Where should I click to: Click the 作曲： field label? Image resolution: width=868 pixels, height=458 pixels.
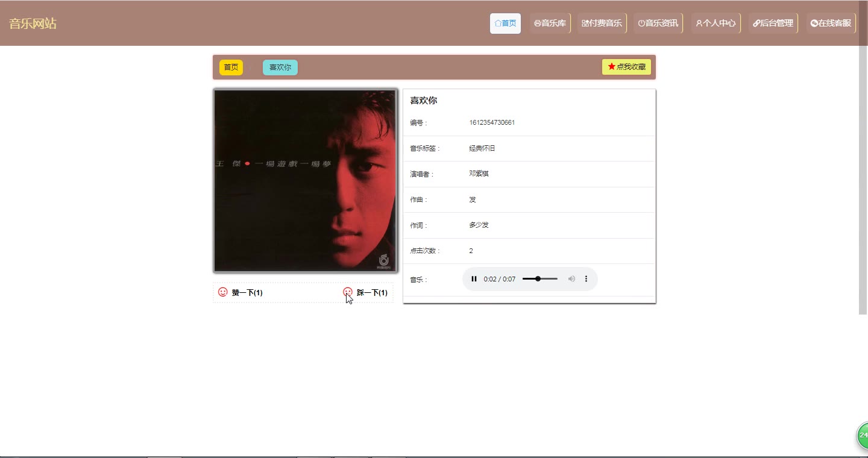[x=419, y=199]
